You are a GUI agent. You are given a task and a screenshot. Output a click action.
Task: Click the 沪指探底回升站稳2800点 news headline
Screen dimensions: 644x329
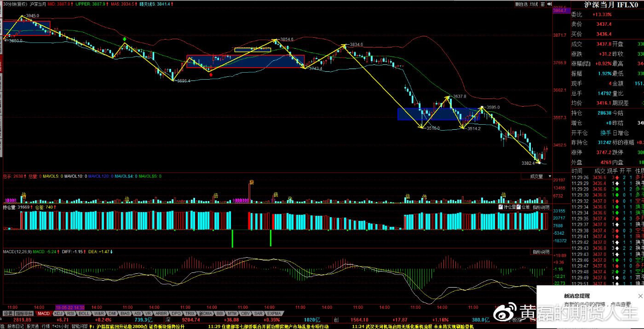[x=140, y=326]
